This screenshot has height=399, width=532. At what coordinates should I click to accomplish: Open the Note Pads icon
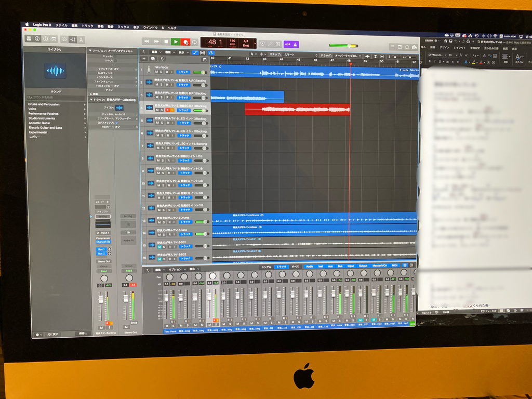(400, 47)
